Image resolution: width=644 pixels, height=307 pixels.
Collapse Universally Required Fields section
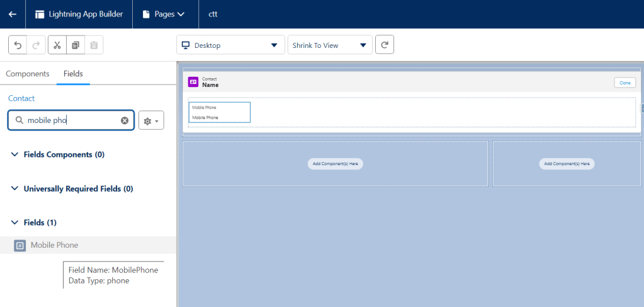pyautogui.click(x=15, y=188)
